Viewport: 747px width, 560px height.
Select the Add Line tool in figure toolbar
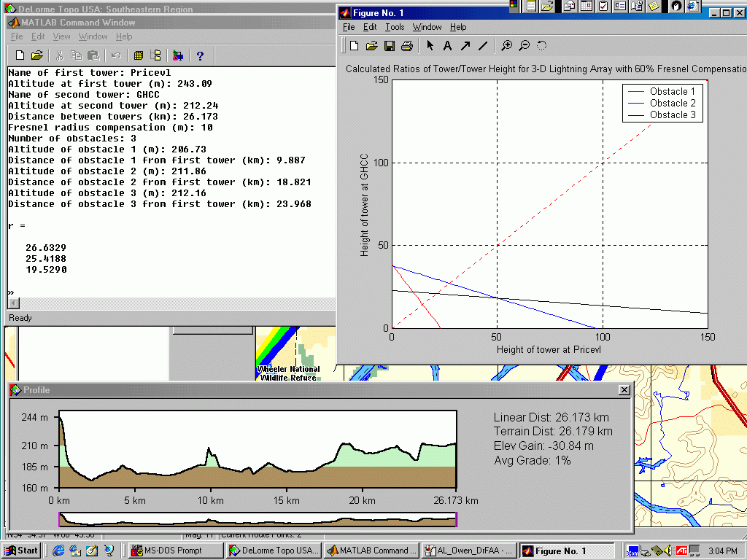coord(483,46)
